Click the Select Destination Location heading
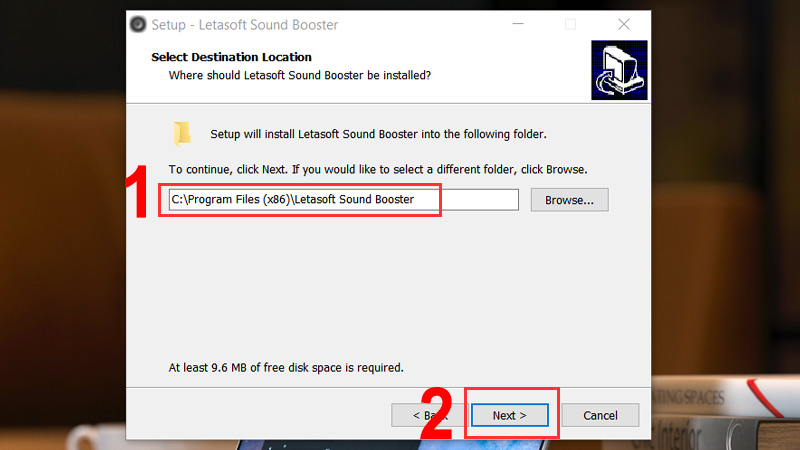 click(231, 57)
